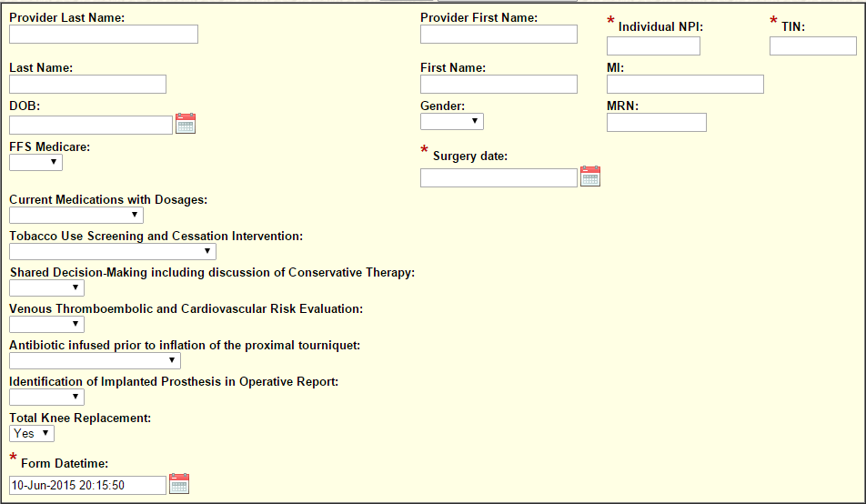Expand the FFS Medicare dropdown
Image resolution: width=866 pixels, height=504 pixels.
pos(35,162)
